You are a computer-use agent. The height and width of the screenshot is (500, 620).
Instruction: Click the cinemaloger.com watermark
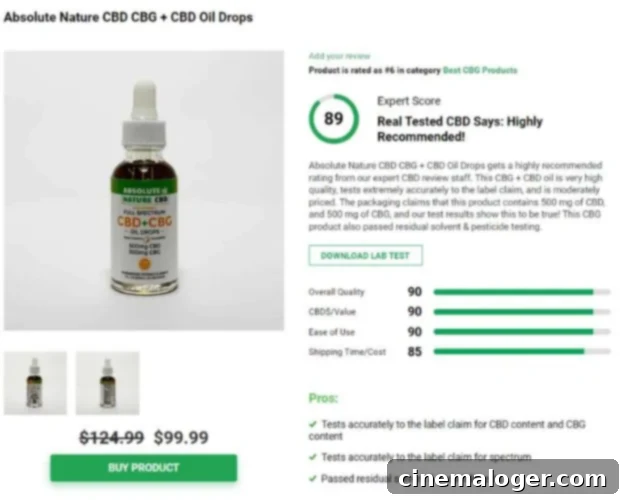503,477
